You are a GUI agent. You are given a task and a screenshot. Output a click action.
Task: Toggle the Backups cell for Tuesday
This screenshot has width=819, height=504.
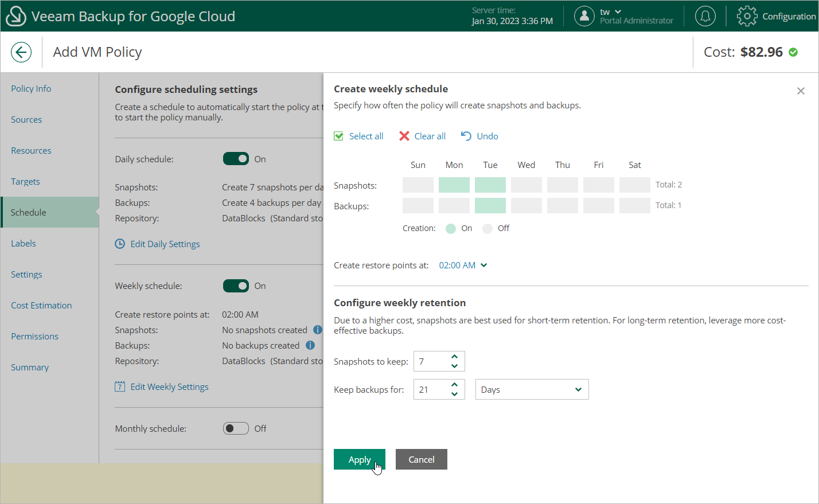[490, 205]
